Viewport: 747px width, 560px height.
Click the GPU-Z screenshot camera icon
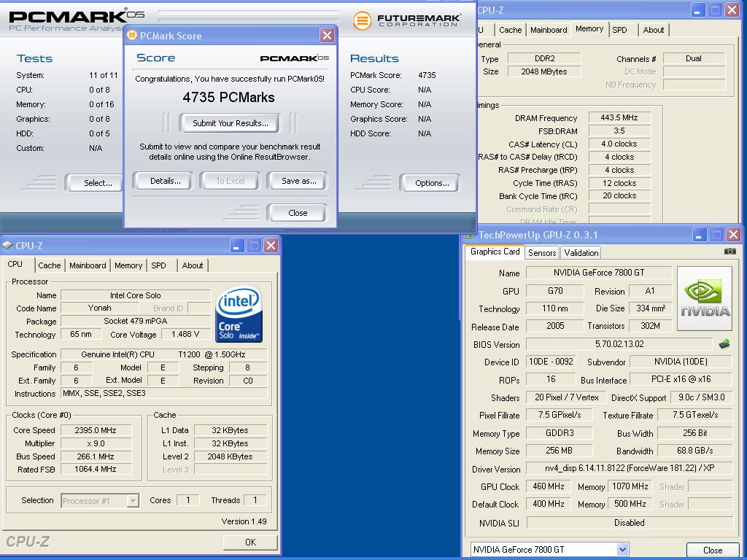tap(729, 251)
